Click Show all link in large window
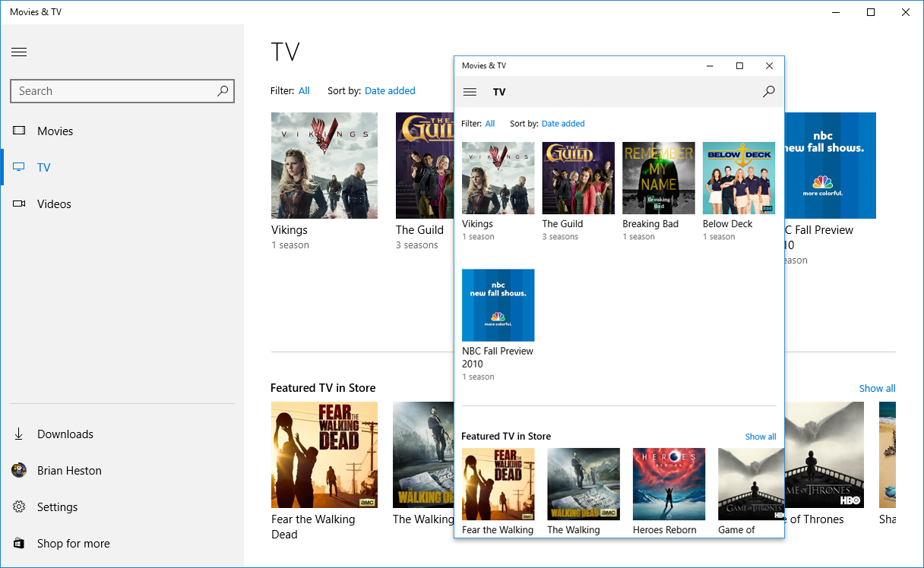The image size is (924, 568). pos(877,388)
